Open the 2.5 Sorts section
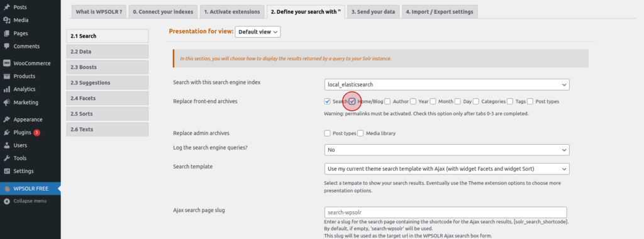 [x=107, y=114]
